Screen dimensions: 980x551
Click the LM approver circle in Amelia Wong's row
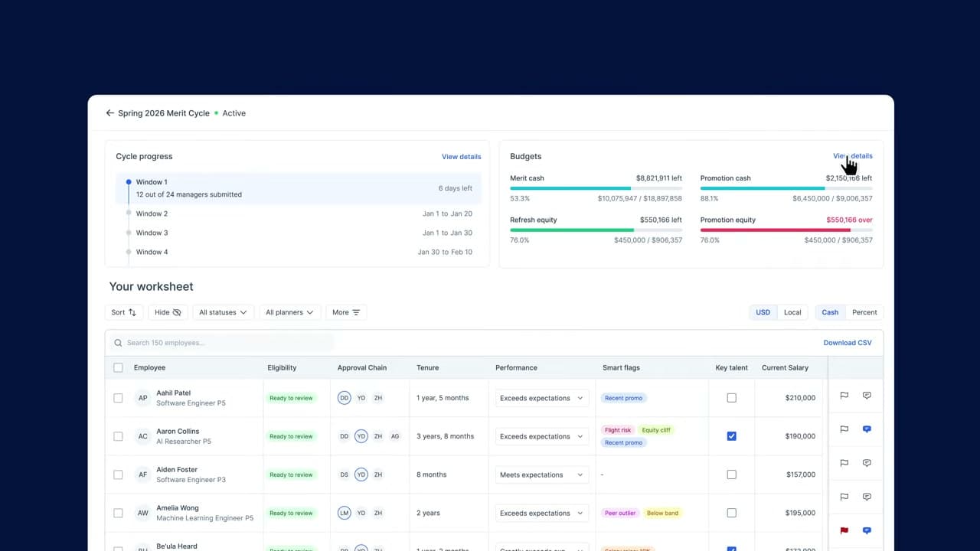click(344, 513)
